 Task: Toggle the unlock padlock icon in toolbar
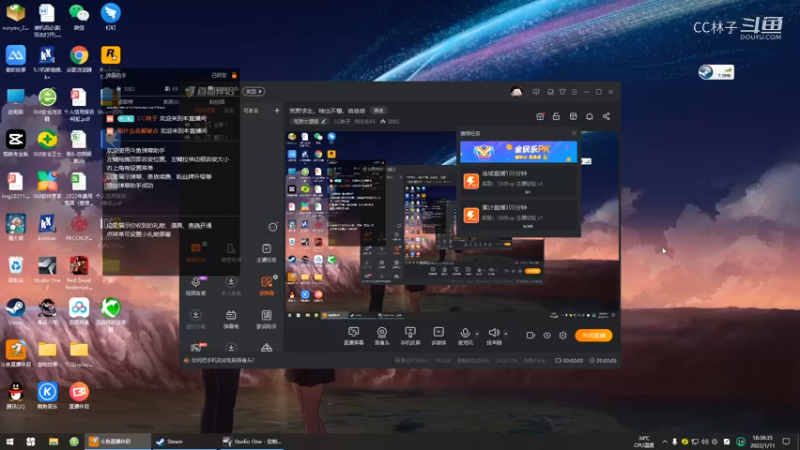(556, 116)
